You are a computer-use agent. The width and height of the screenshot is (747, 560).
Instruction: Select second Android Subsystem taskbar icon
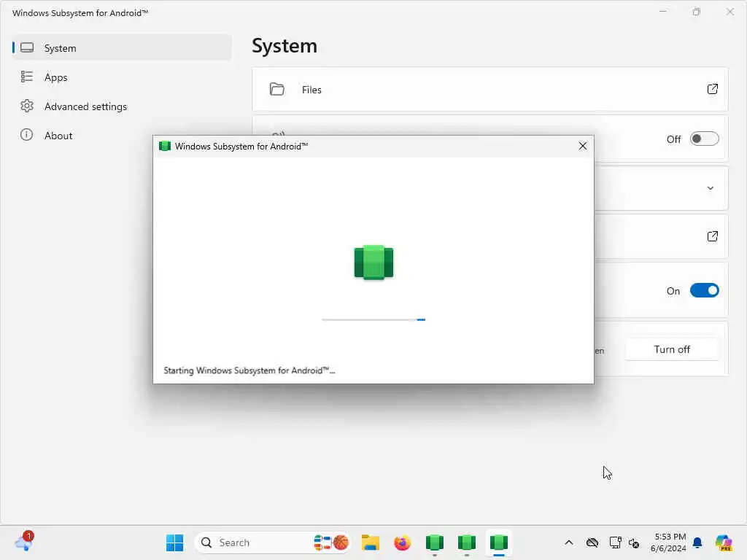[x=466, y=542]
